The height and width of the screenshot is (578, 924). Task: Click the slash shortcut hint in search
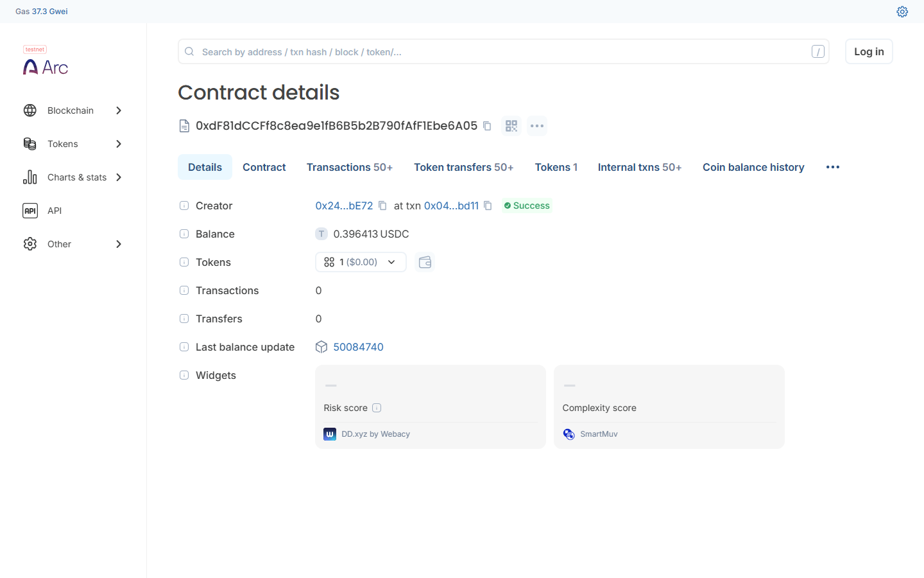[x=817, y=51]
